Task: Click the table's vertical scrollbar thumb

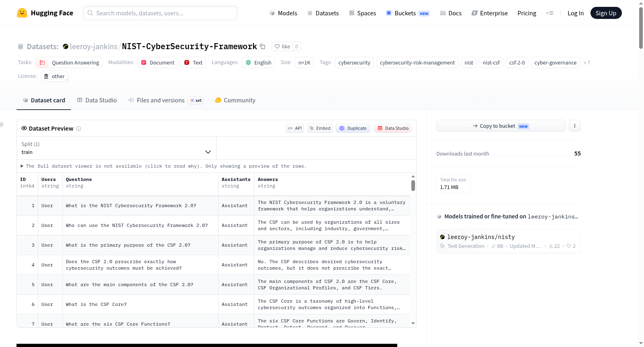Action: [x=413, y=186]
